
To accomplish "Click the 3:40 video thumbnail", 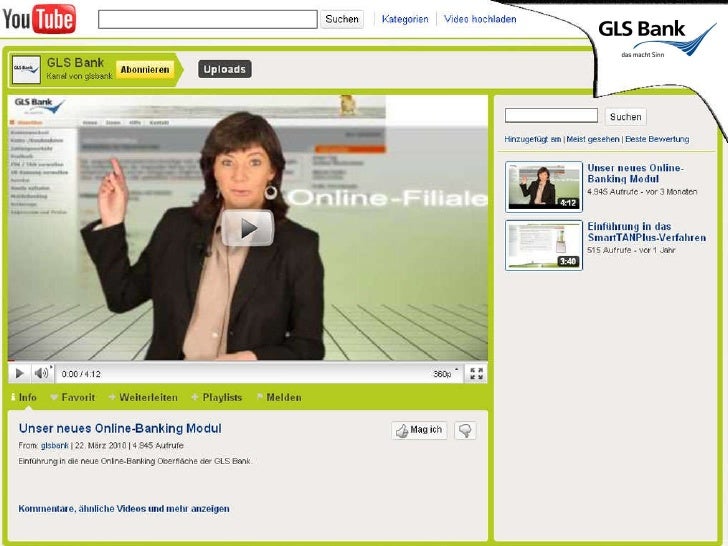I will [544, 245].
